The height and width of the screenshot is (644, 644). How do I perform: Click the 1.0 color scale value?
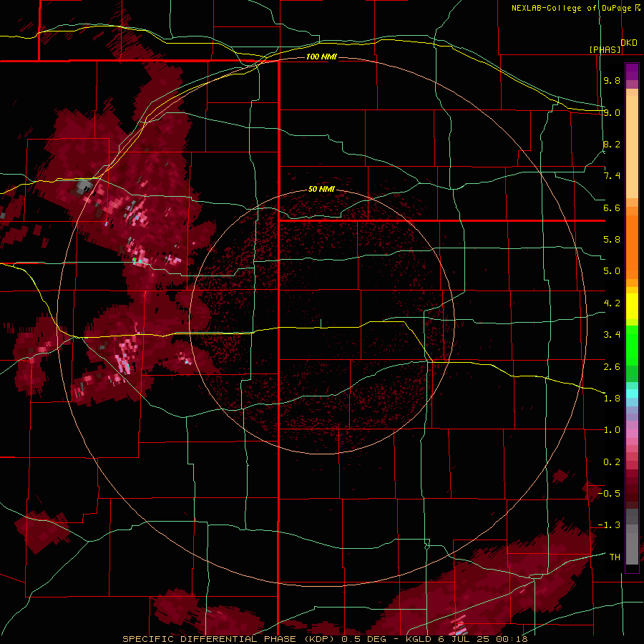click(612, 430)
